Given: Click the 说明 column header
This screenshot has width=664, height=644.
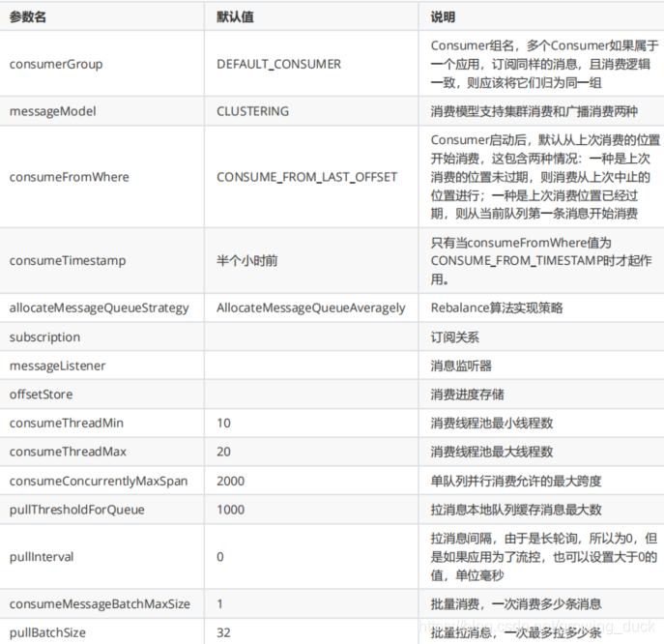Looking at the screenshot, I should (x=443, y=17).
